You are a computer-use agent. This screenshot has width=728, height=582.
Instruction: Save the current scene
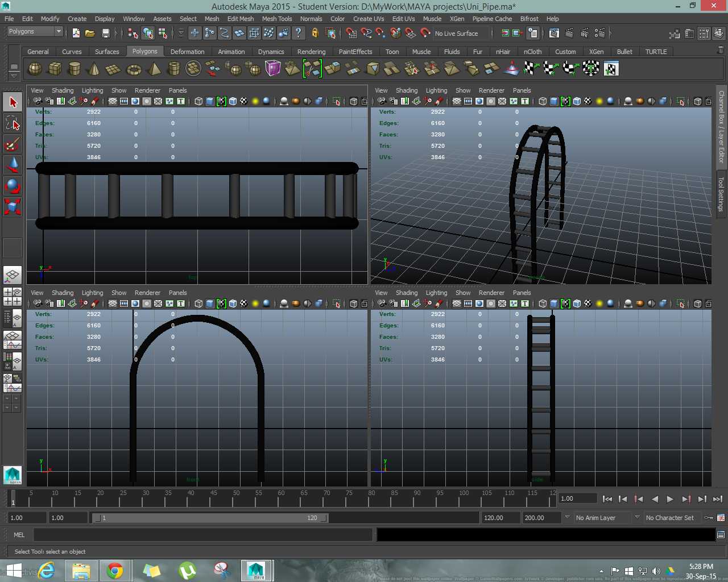coord(105,33)
